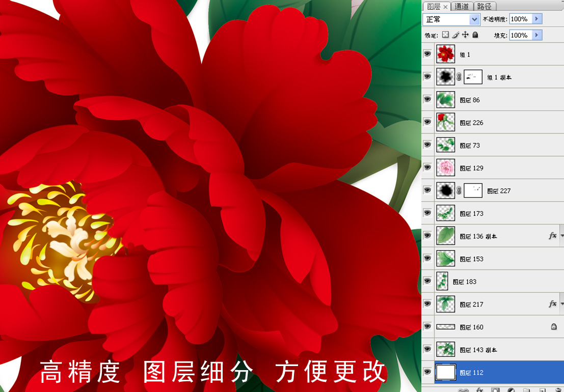Hide layer 图层 160 via eye icon
This screenshot has height=392, width=564.
point(427,326)
